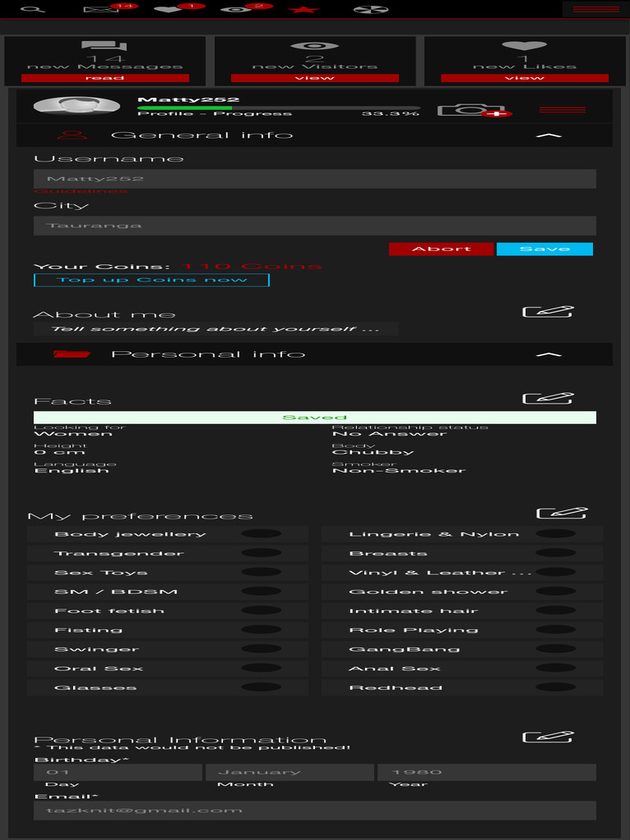This screenshot has height=840, width=630.
Task: Open the birthday Year dropdown showing 1980
Action: (x=486, y=772)
